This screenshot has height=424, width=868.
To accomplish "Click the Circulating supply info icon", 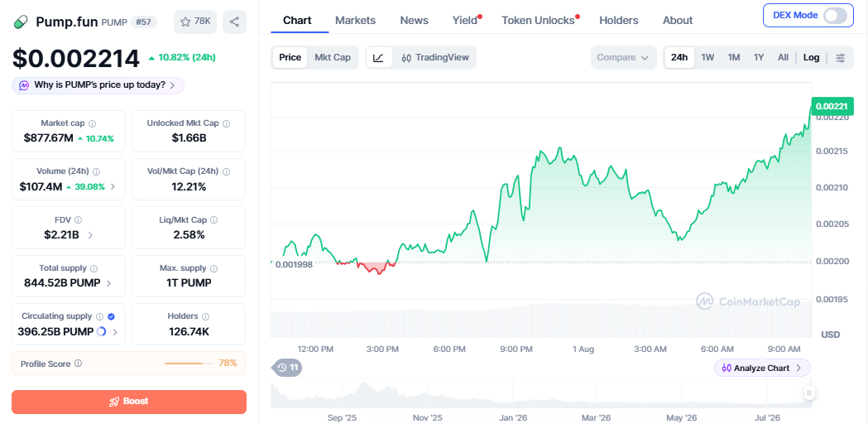I will pyautogui.click(x=99, y=316).
